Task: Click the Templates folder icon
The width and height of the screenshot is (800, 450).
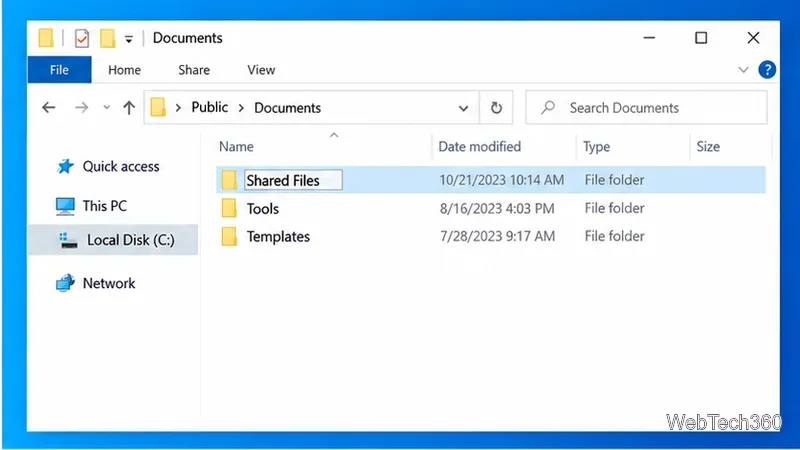Action: coord(229,236)
